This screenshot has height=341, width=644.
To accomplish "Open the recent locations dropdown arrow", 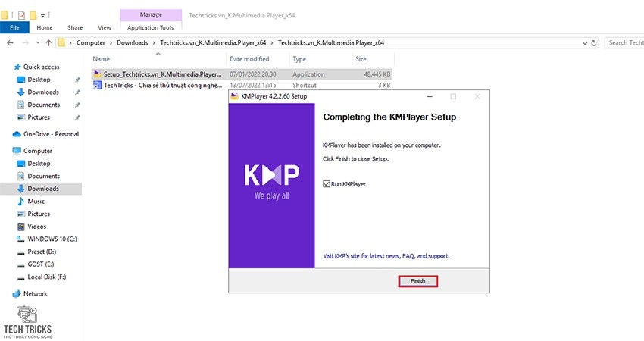I will pos(38,42).
